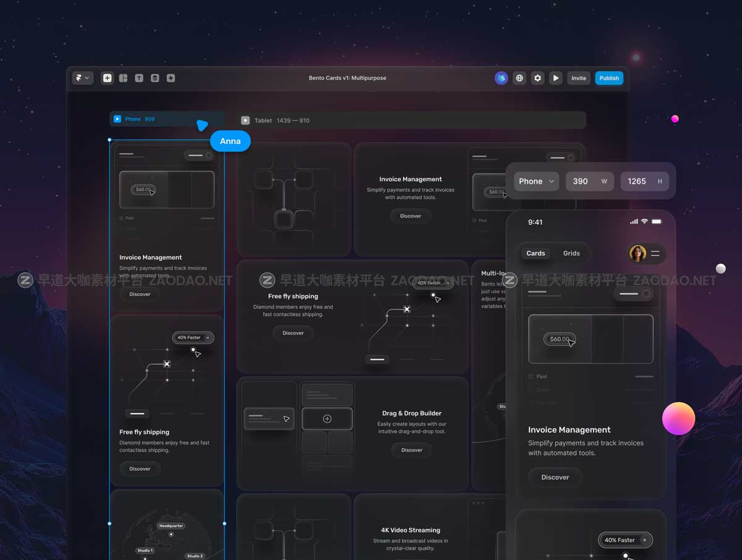
Task: Click $60.00 pill in canvas Phone frame
Action: tap(143, 190)
